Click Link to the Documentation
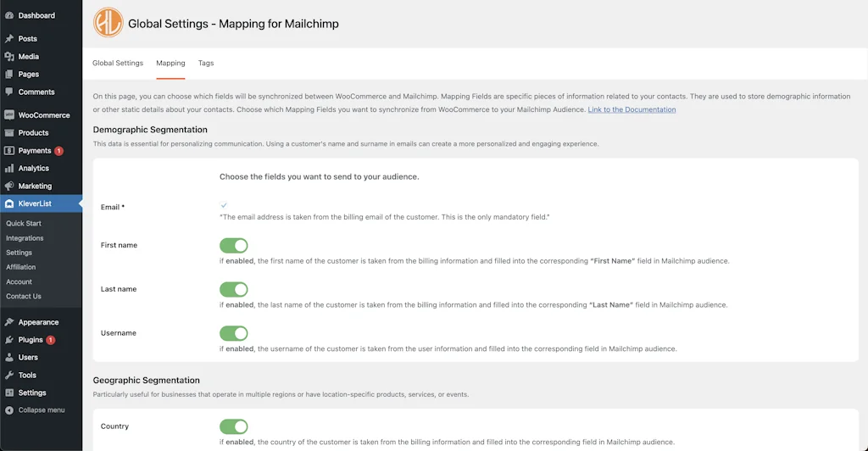The image size is (868, 451). [632, 109]
